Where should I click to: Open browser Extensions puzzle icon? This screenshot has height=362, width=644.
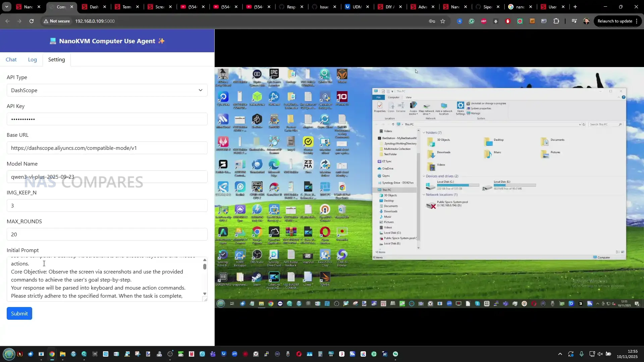556,21
